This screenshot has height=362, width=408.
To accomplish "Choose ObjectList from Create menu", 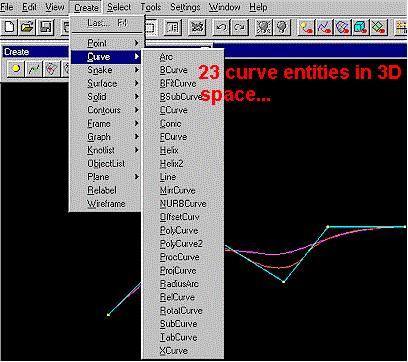I will (106, 163).
